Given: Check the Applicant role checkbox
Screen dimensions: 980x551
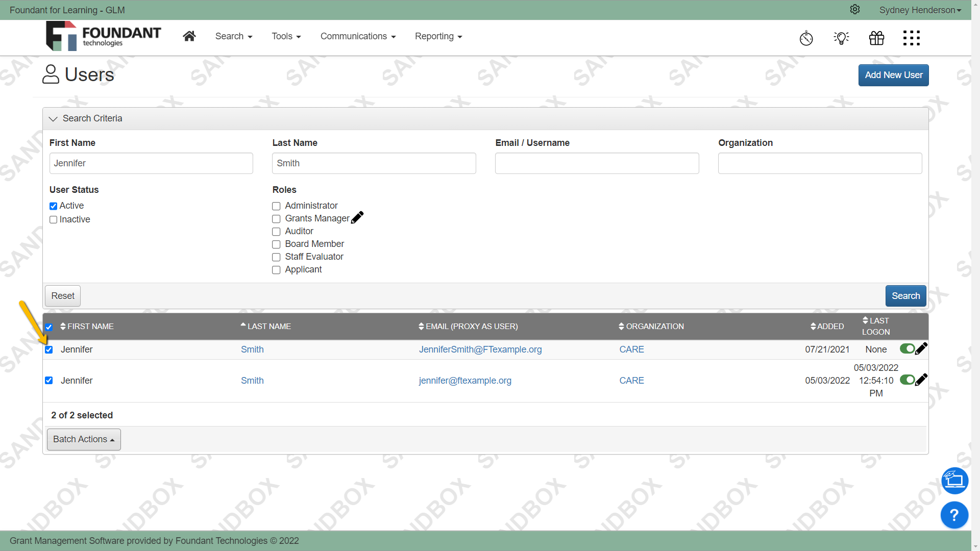Looking at the screenshot, I should [x=276, y=270].
